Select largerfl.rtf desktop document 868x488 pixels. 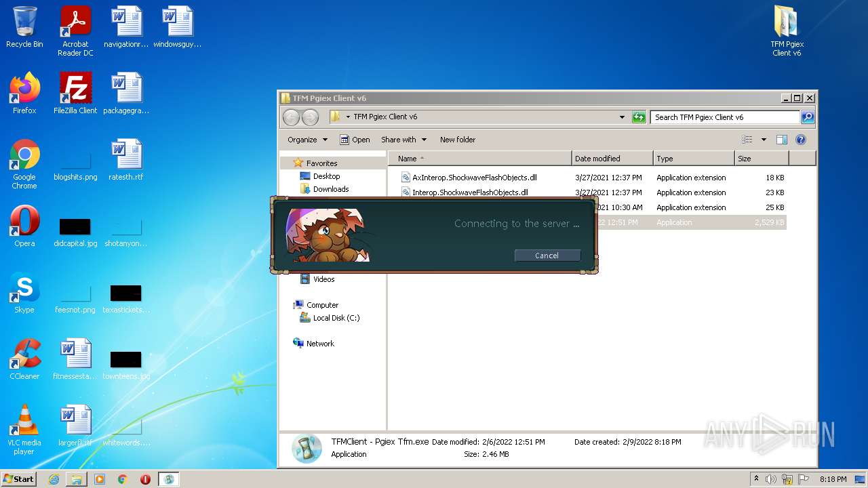point(75,426)
